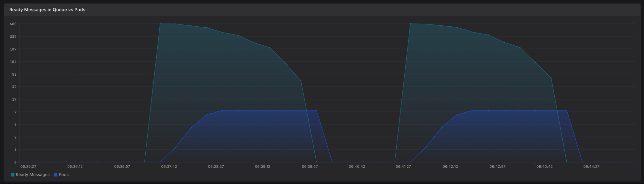
Task: Click the 187 y-axis label
Action: click(x=13, y=49)
